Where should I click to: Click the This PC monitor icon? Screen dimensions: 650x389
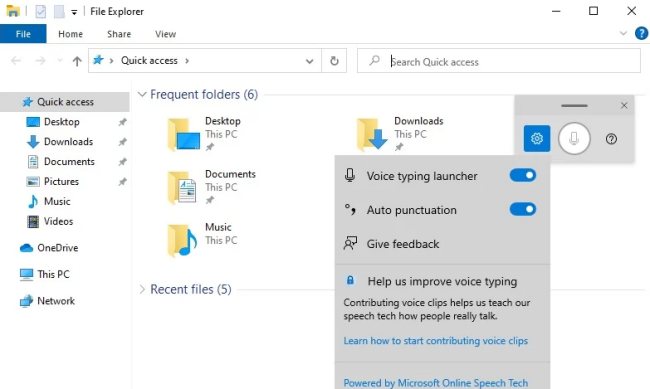26,274
